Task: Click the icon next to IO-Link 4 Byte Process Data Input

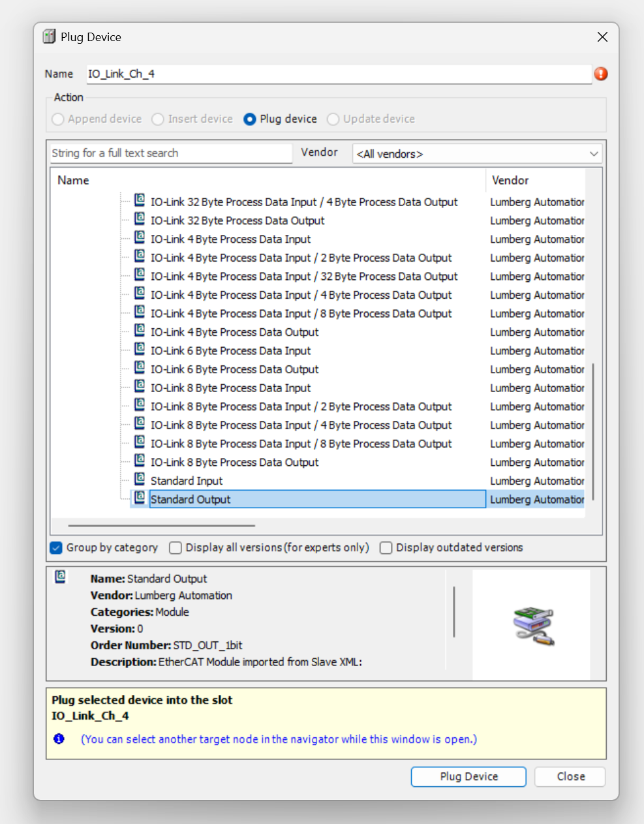Action: click(140, 237)
